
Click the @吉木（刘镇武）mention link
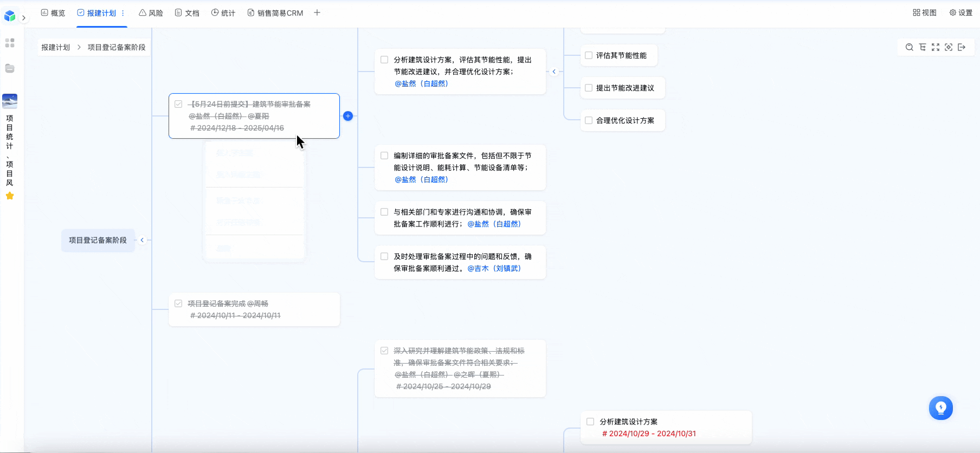click(494, 268)
